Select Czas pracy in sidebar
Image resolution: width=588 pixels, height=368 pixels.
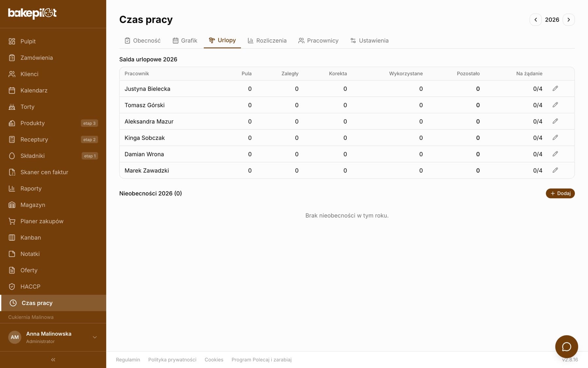coord(53,303)
